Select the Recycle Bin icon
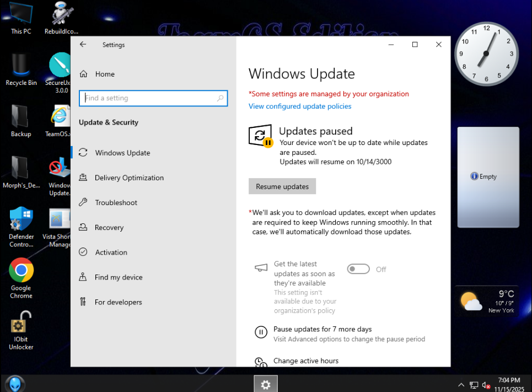This screenshot has width=532, height=392. click(x=21, y=69)
